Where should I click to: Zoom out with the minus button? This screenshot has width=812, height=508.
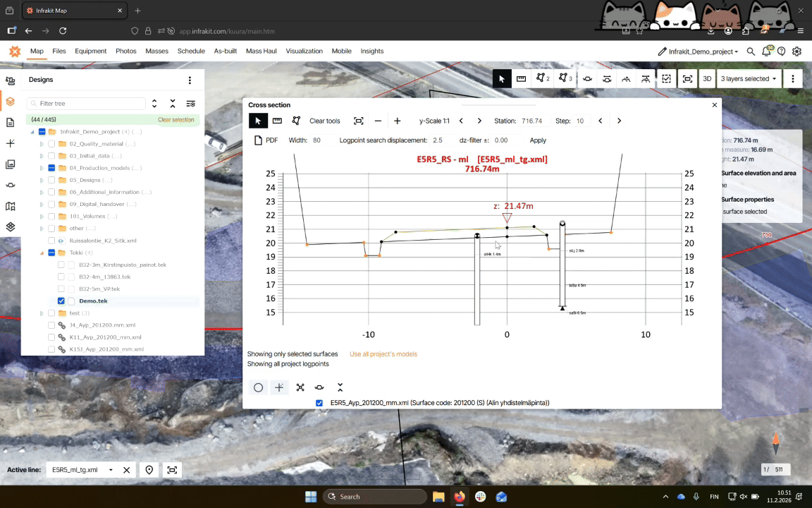point(378,121)
